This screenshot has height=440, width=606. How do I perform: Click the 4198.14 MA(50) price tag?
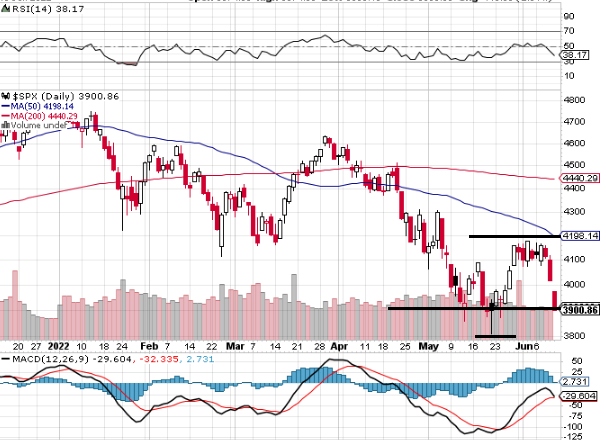pyautogui.click(x=579, y=236)
